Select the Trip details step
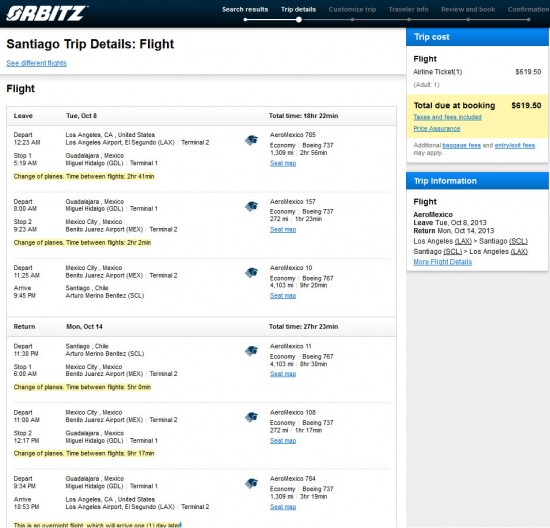This screenshot has height=528, width=550. [299, 9]
